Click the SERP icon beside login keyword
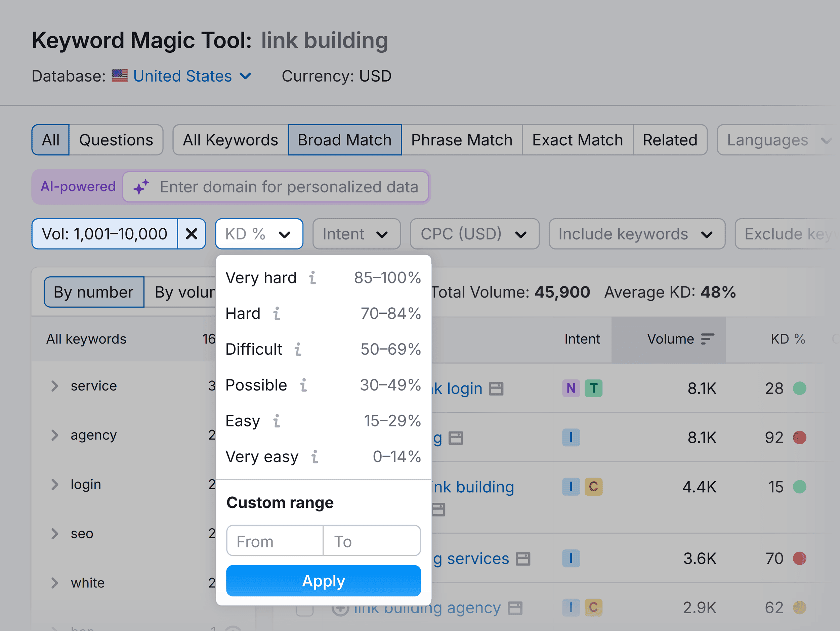Image resolution: width=840 pixels, height=631 pixels. pos(496,389)
